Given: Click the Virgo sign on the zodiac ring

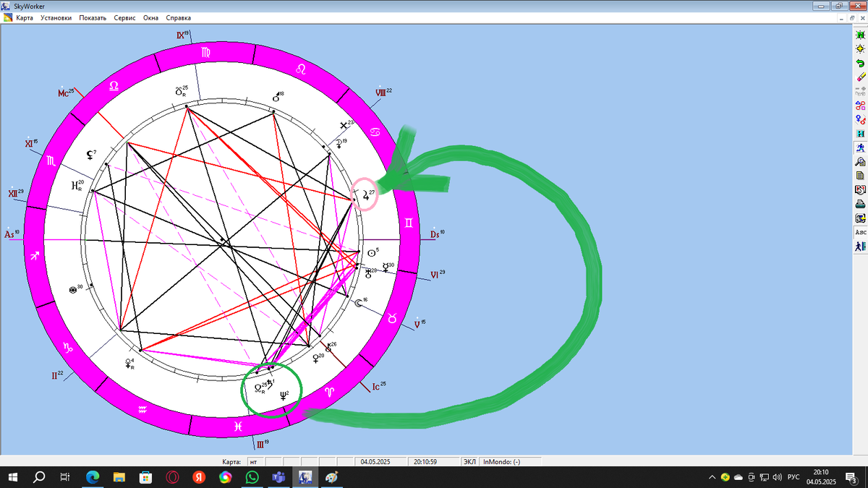Looking at the screenshot, I should click(x=206, y=52).
